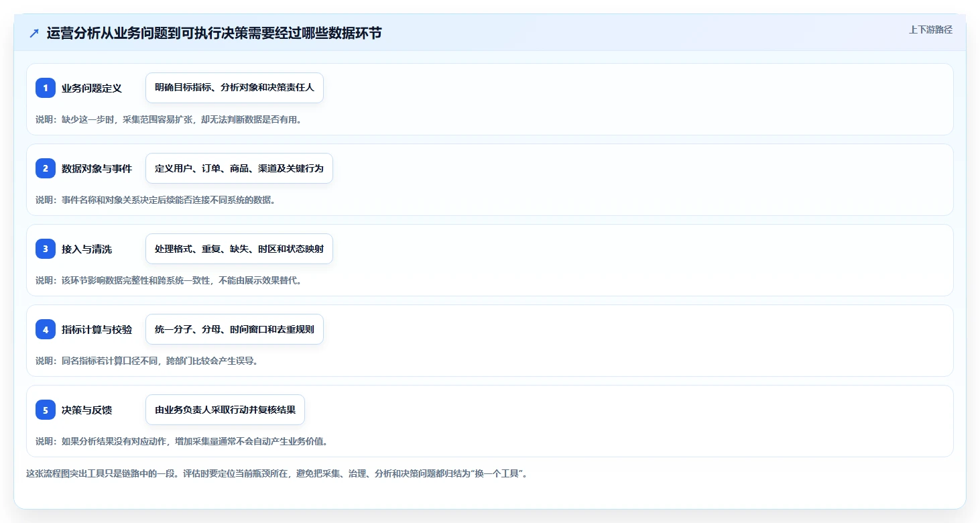
Task: Click the 由业务负责人采取行动并复核结果 chip
Action: point(225,410)
